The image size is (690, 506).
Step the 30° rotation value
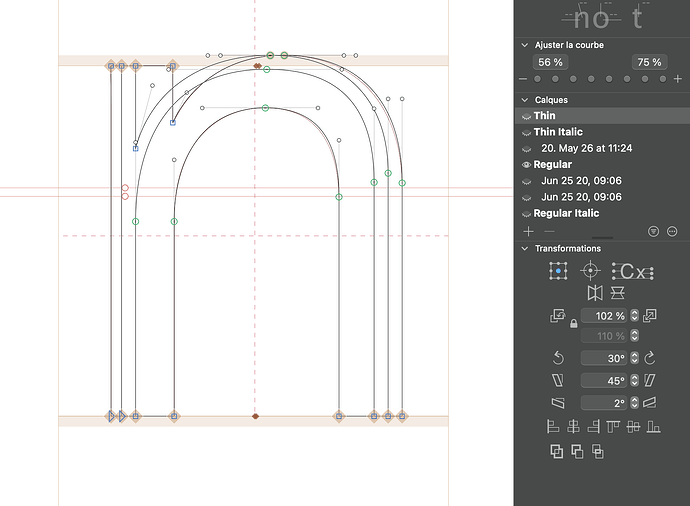click(x=634, y=358)
